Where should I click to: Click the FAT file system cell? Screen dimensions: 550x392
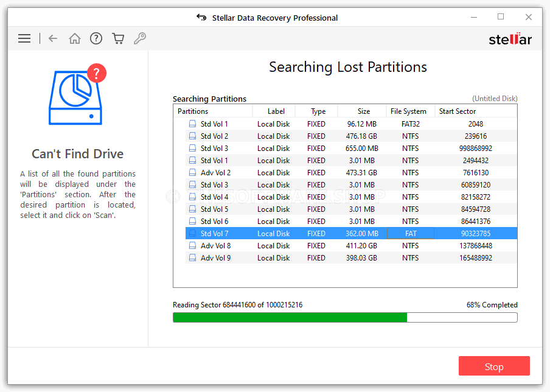coord(411,233)
